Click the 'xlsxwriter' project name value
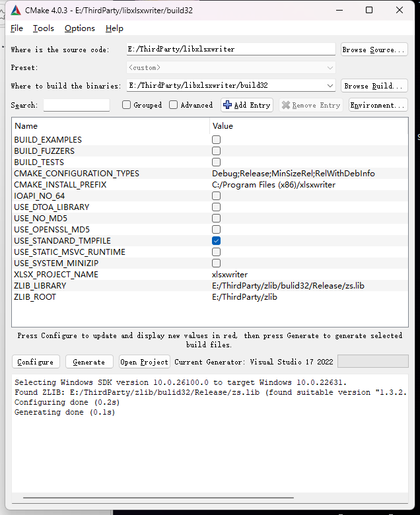420x515 pixels. tap(230, 275)
